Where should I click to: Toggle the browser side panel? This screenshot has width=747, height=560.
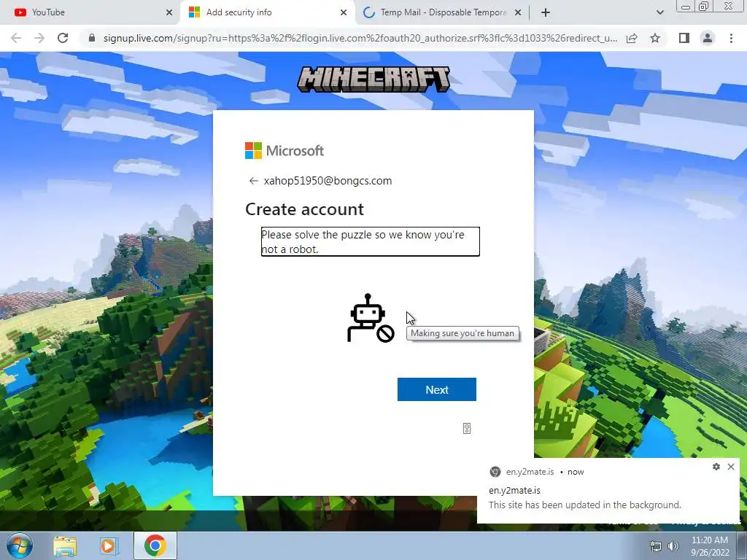(684, 38)
